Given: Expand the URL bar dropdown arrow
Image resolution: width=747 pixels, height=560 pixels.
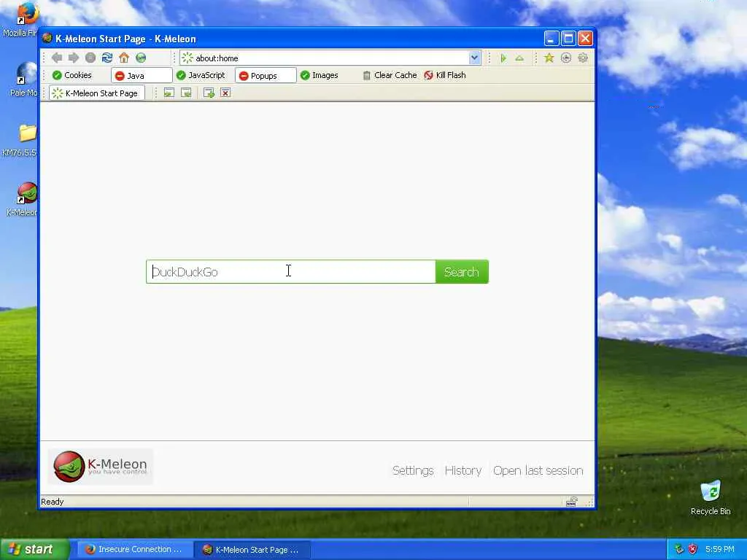Looking at the screenshot, I should [474, 58].
